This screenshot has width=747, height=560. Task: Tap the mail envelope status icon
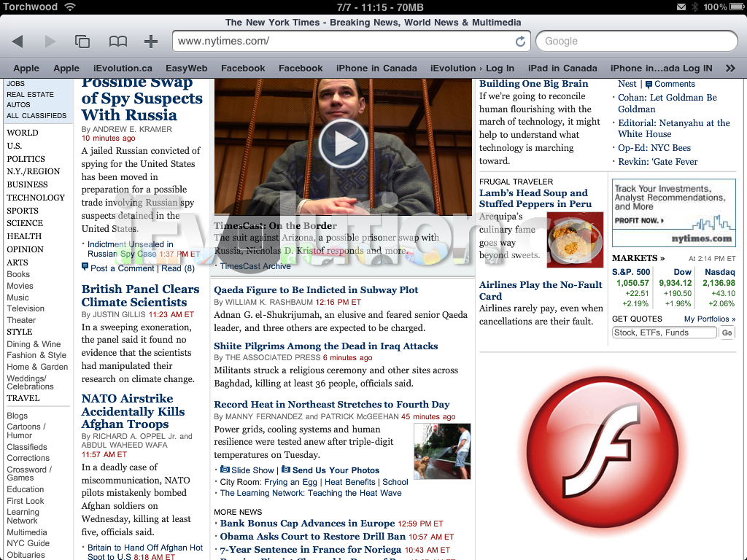click(681, 7)
